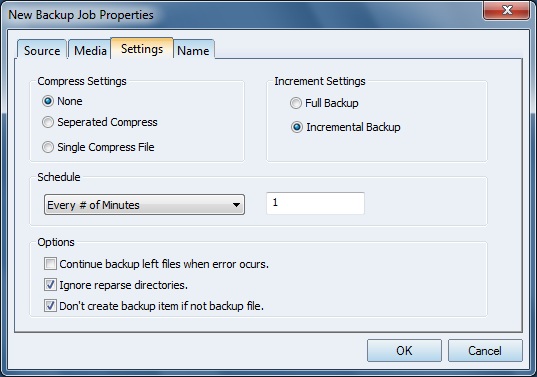Click the Incremental Backup label text
Viewport: 537px width, 377px height.
353,127
